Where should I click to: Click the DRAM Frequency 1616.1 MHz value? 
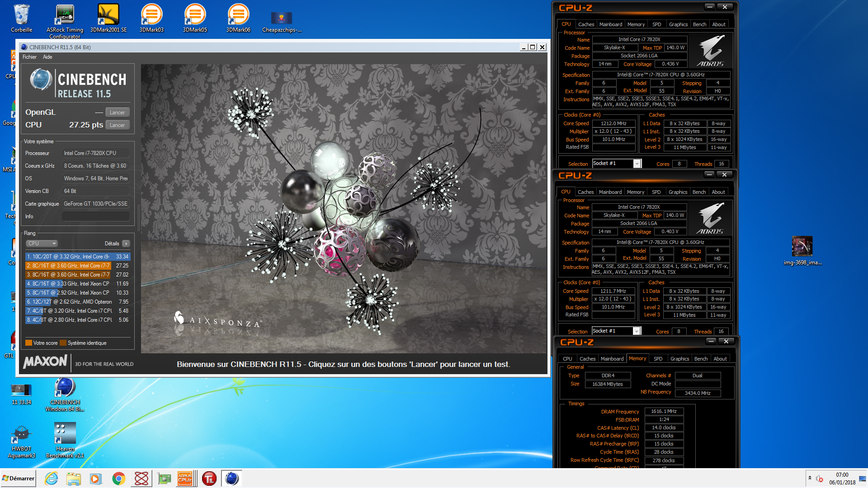(x=664, y=412)
